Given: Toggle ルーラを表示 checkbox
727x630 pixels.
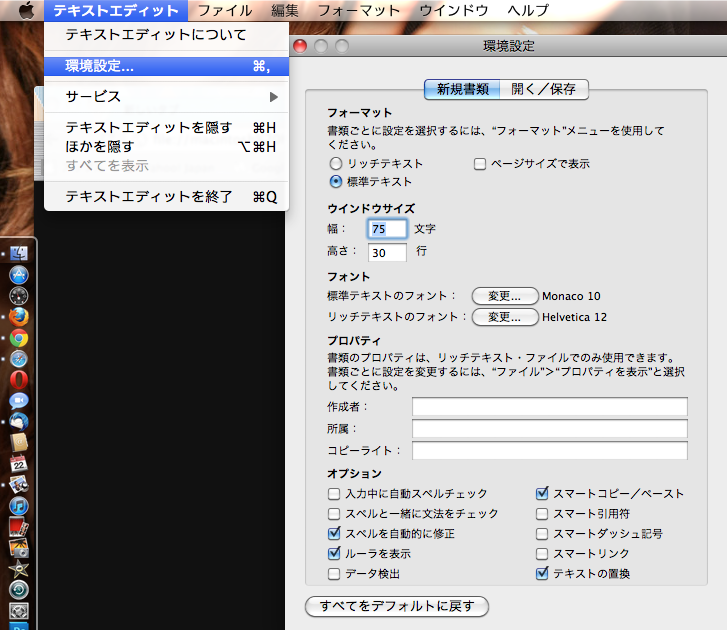Looking at the screenshot, I should point(334,554).
